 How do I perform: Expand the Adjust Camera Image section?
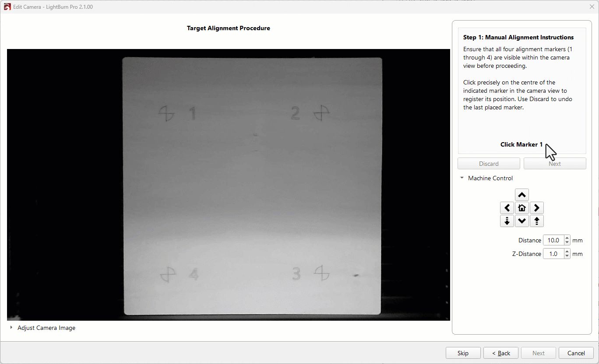coord(11,328)
